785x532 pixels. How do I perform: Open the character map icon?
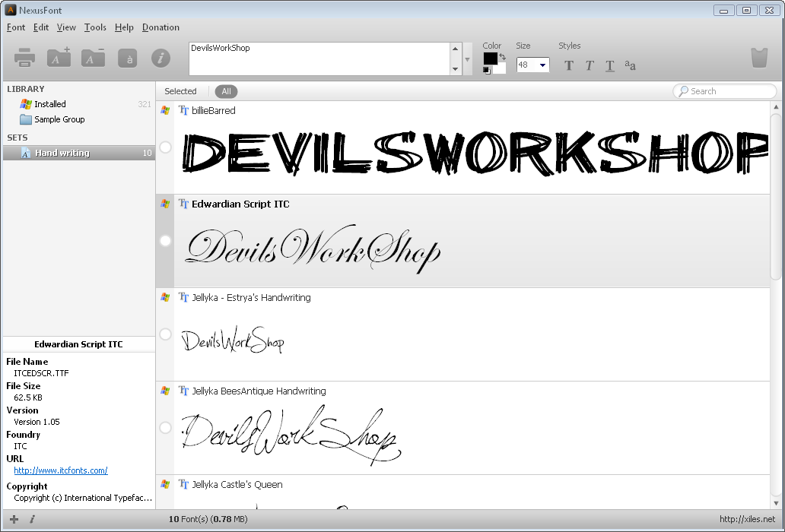pos(128,58)
